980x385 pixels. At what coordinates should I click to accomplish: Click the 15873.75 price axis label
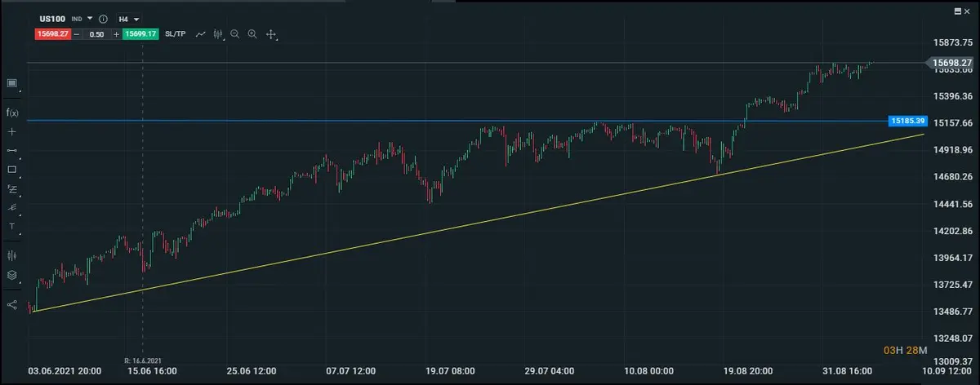coord(952,42)
